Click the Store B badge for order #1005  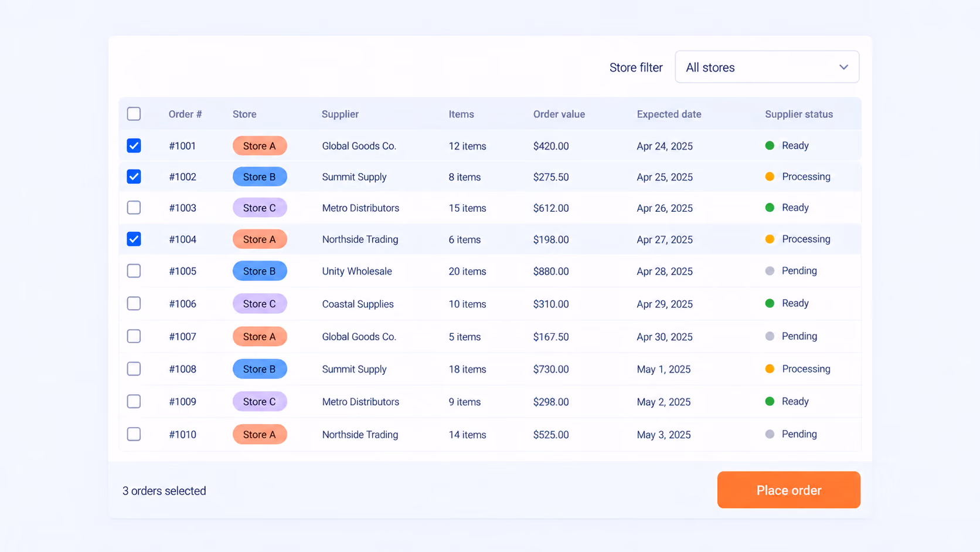tap(260, 271)
